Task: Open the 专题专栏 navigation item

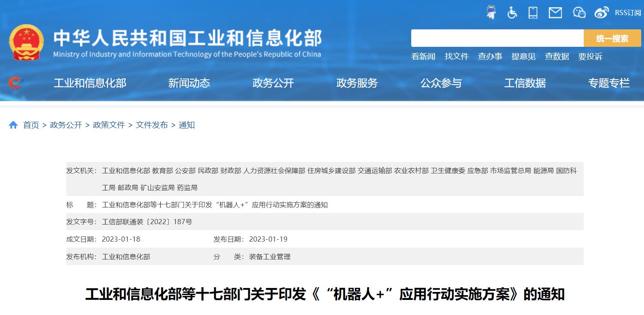Action: click(609, 83)
